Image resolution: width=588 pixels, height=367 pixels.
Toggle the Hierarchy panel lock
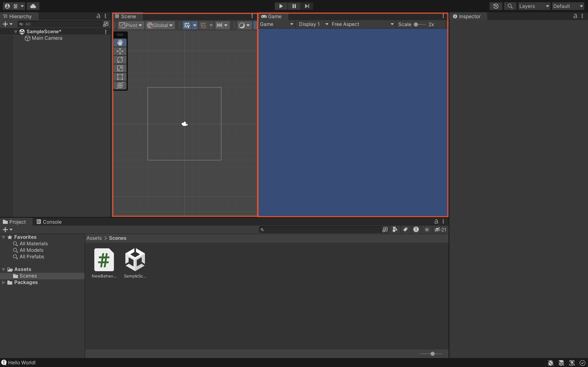(x=98, y=16)
